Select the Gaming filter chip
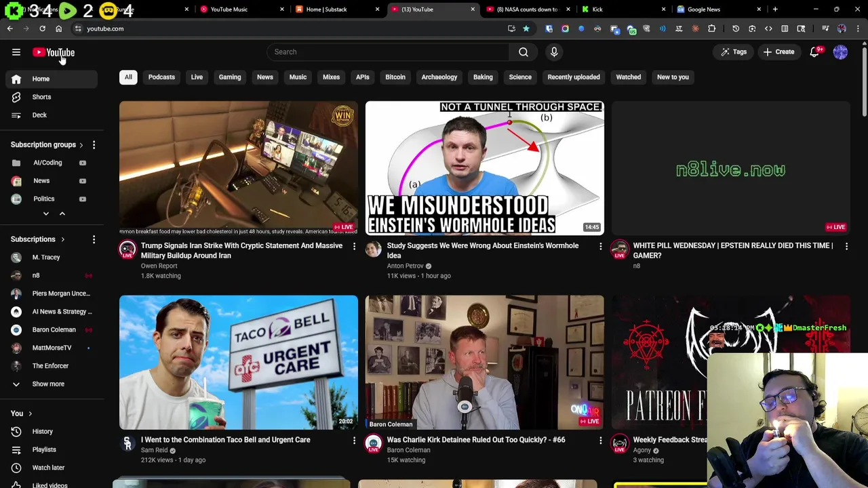 [x=230, y=77]
